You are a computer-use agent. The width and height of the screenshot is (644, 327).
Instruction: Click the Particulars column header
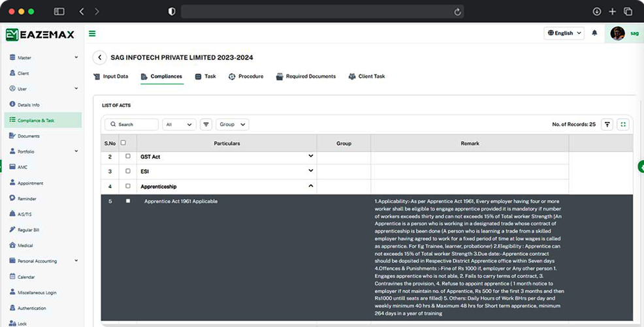[227, 143]
